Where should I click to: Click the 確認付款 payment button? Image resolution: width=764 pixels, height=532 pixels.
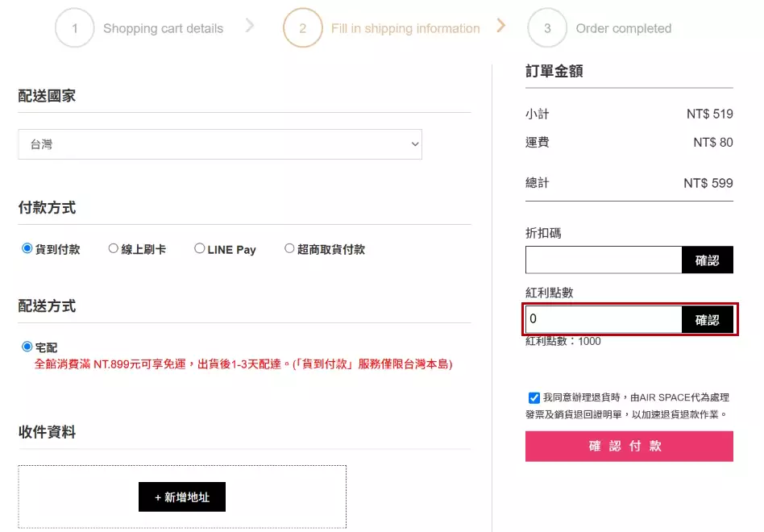coord(629,446)
